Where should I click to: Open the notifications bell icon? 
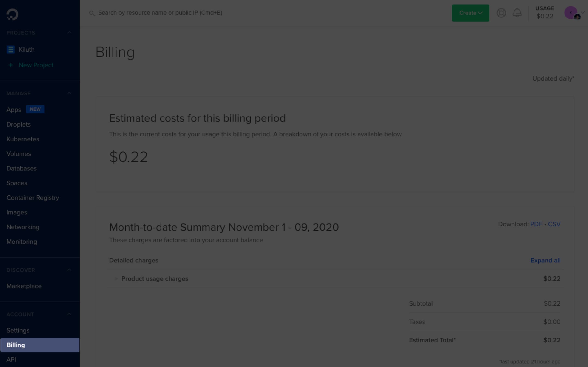point(517,13)
